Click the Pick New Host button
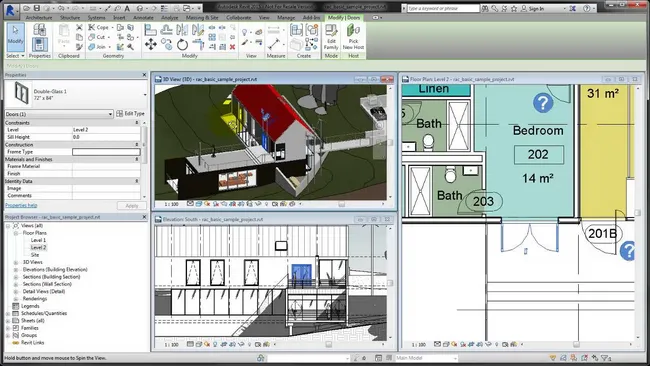 pyautogui.click(x=353, y=37)
